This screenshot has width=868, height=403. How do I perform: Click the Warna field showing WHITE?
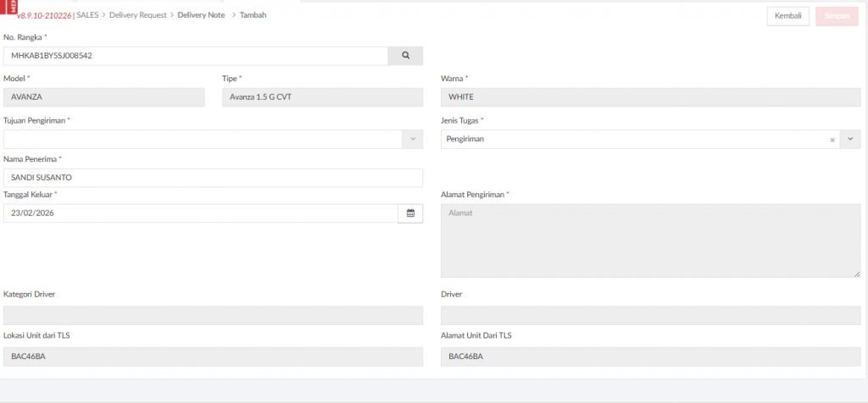tap(649, 97)
